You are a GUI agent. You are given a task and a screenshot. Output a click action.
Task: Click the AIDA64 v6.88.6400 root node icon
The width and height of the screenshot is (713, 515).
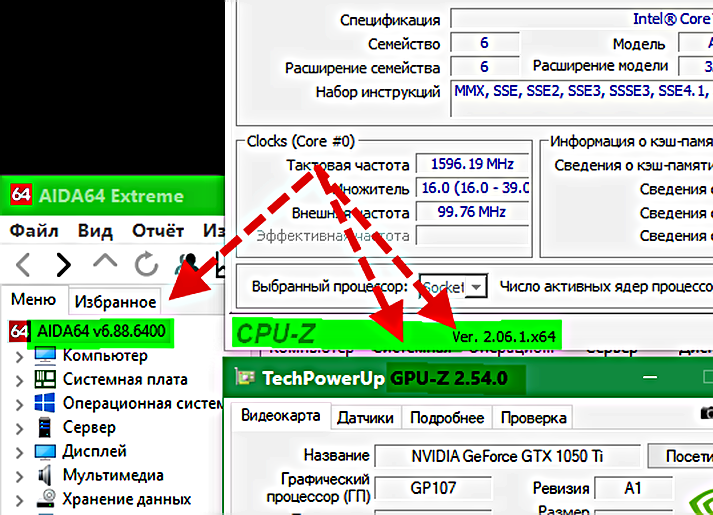click(x=19, y=331)
